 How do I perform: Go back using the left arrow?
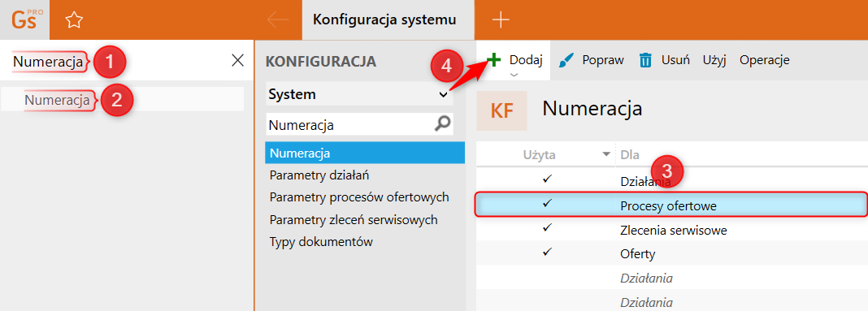pos(277,20)
